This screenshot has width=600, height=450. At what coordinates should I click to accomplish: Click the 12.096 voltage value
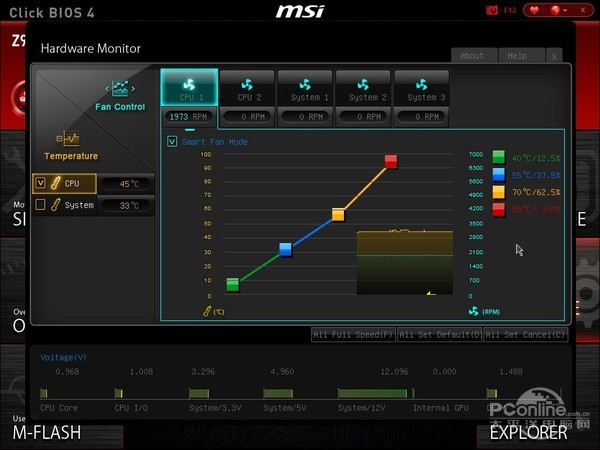(394, 372)
